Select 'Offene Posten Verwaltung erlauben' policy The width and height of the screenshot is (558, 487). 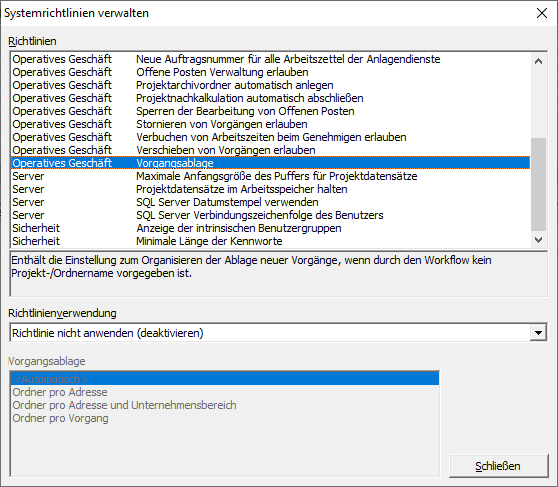tap(270, 72)
